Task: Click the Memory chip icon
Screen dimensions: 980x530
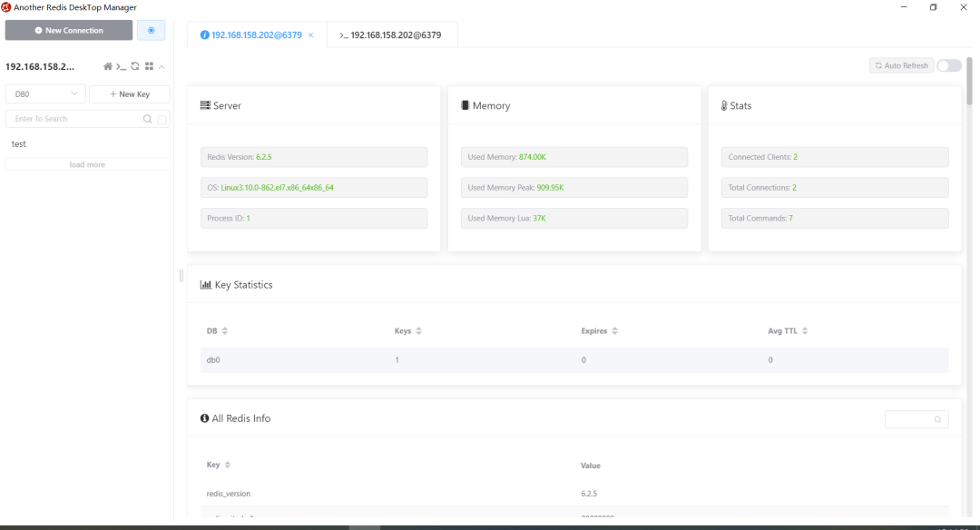Action: [465, 105]
